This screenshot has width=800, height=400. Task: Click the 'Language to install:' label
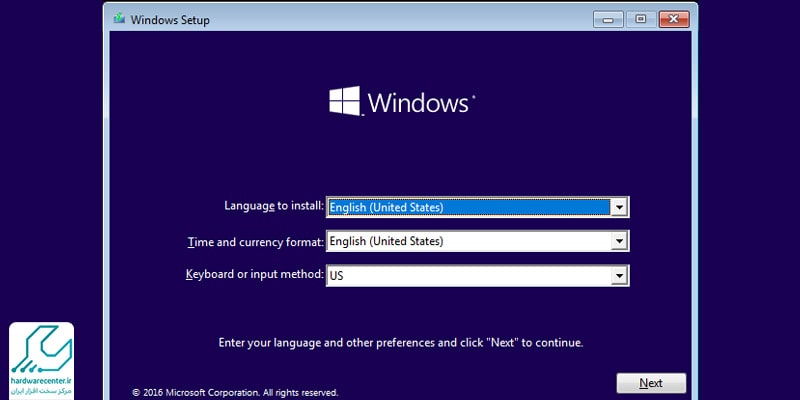pyautogui.click(x=274, y=206)
